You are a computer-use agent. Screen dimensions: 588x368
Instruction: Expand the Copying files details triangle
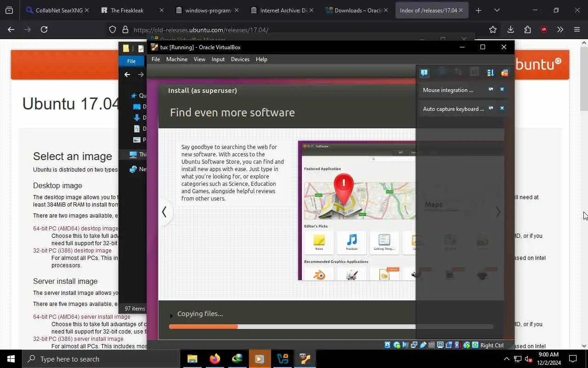(171, 316)
